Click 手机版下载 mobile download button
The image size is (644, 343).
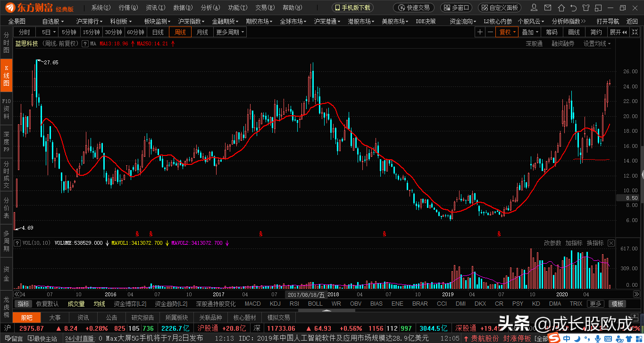tap(352, 8)
